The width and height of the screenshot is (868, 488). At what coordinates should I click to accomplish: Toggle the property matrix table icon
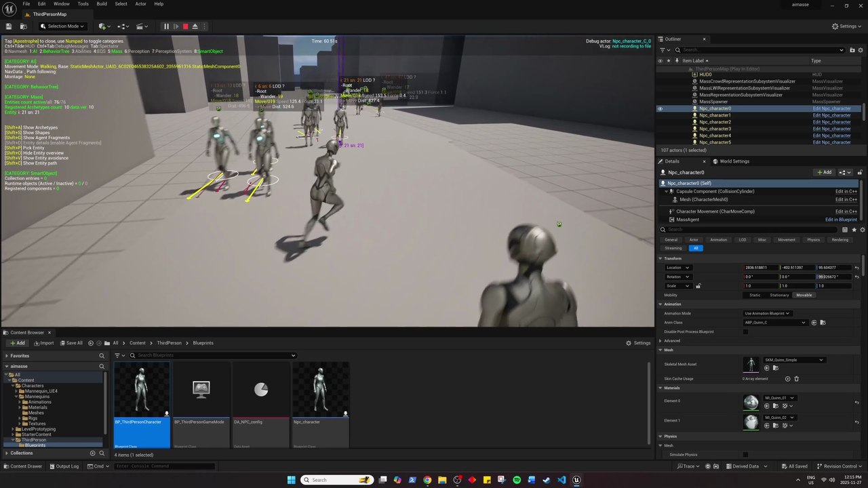845,230
